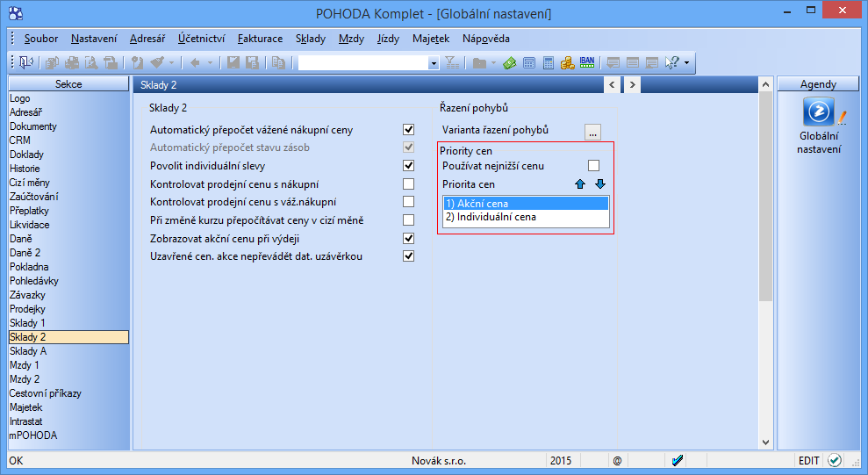
Task: Open the Nápověda menu
Action: [486, 39]
